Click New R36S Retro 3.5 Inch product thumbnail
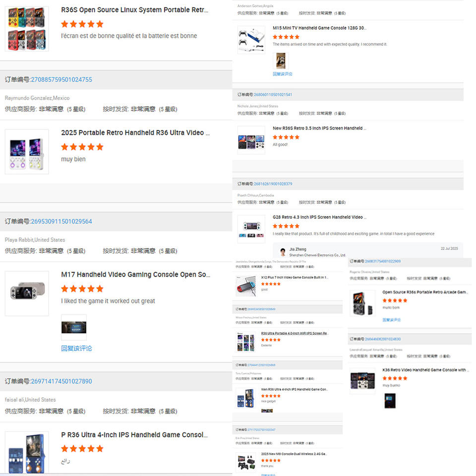 (251, 140)
